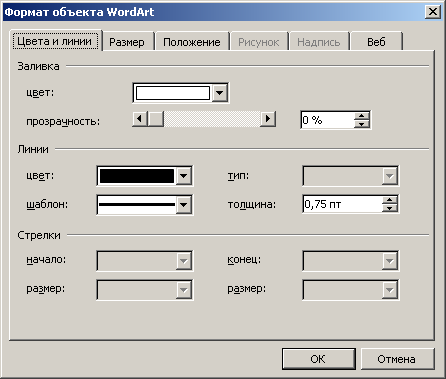
Task: Click the шаблон label
Action: 47,204
